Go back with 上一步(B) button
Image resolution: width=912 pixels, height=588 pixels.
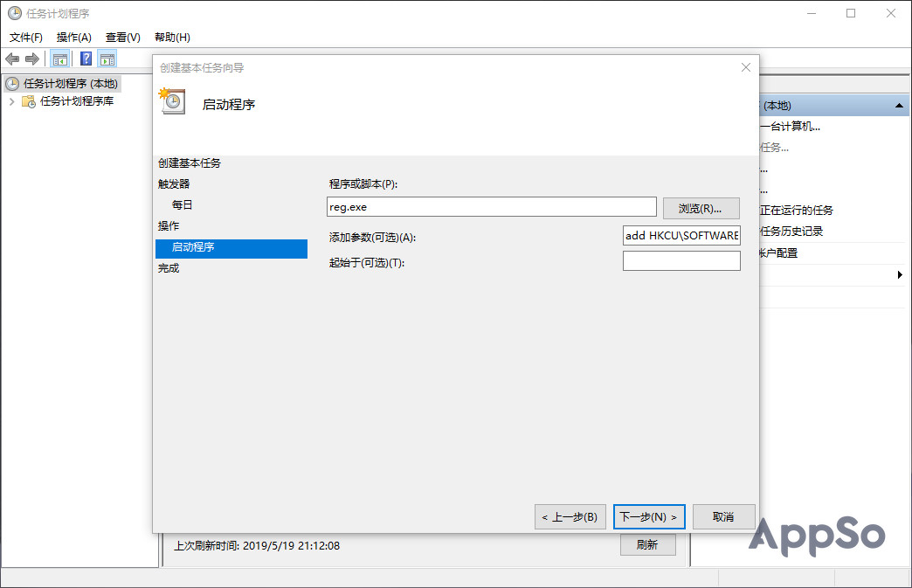[x=570, y=517]
